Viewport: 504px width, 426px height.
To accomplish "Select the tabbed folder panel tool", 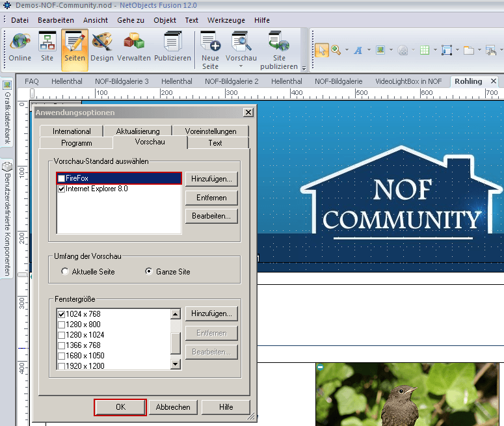I will [469, 50].
